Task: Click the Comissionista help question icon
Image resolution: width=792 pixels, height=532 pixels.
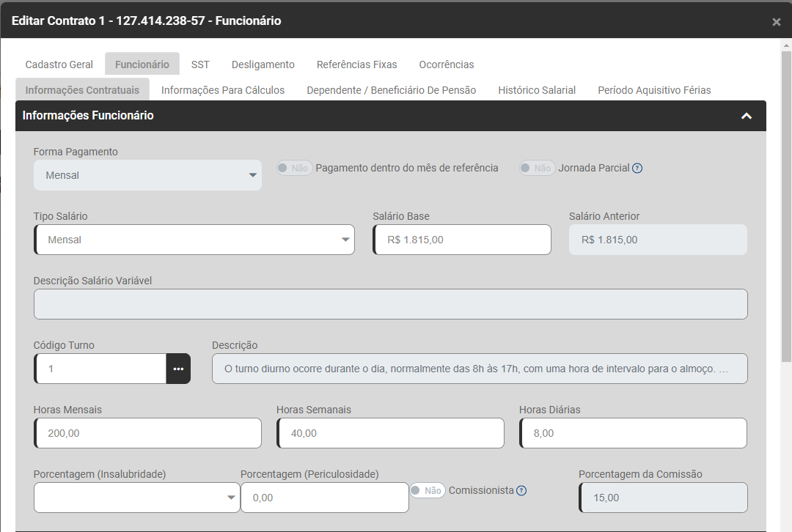Action: (521, 490)
